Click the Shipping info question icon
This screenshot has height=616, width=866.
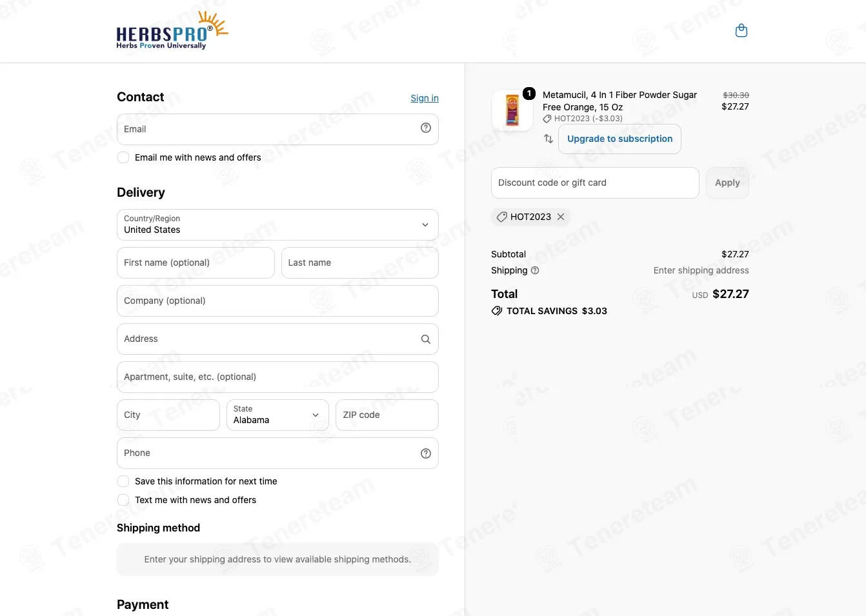click(x=535, y=271)
